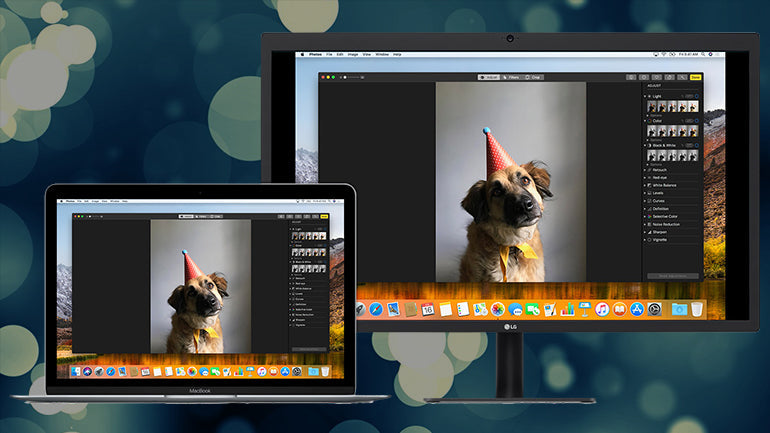Viewport: 770px width, 433px height.
Task: Open Calendar from the LG monitor's dock
Action: (428, 310)
